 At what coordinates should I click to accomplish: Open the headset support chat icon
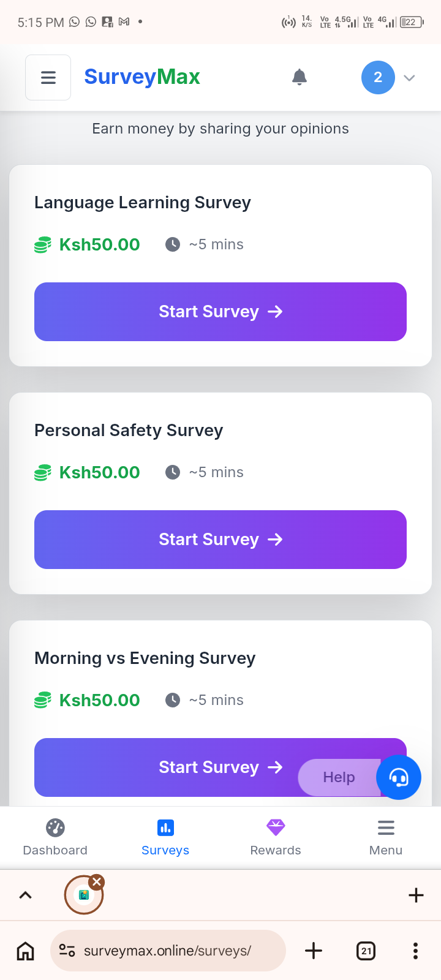click(x=399, y=778)
